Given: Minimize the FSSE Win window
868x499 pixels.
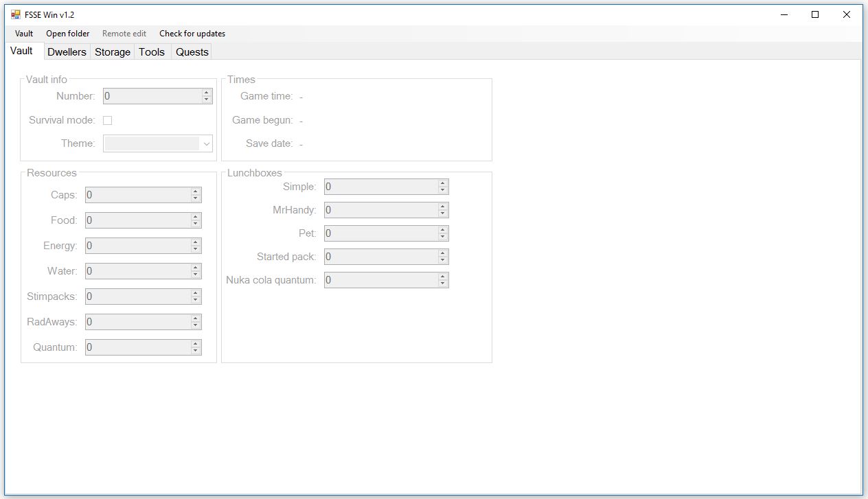Looking at the screenshot, I should tap(784, 14).
